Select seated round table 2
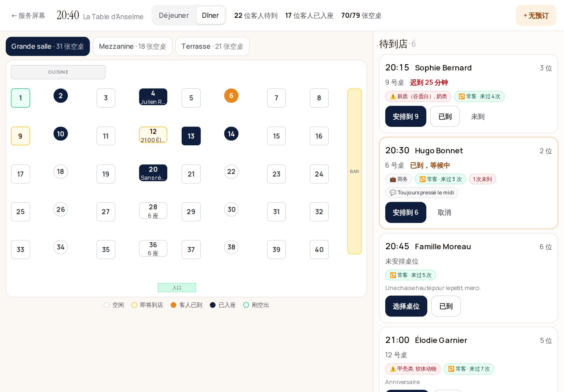Viewport: 564px width, 392px height. pos(61,96)
